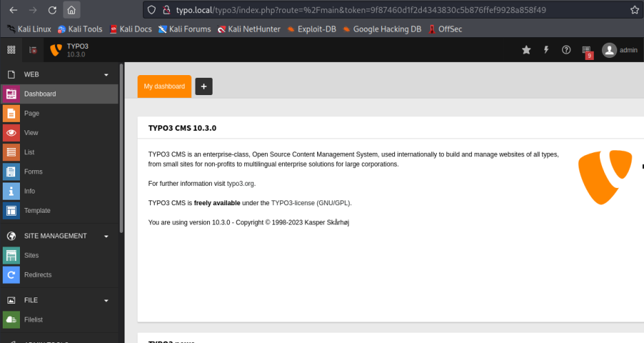Open the Kali Linux bookmark

pos(29,29)
